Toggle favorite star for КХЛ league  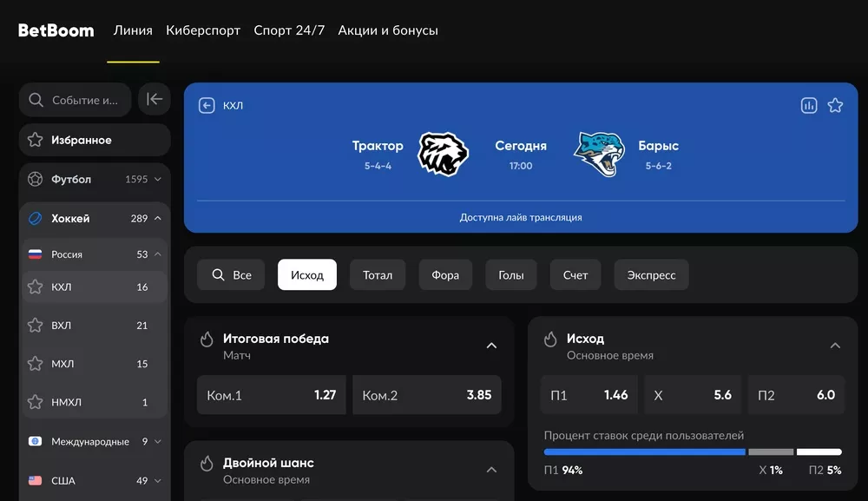point(35,287)
